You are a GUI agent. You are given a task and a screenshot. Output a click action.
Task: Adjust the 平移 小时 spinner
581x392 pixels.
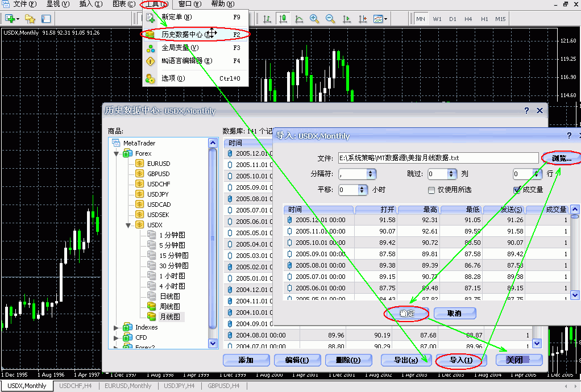362,190
